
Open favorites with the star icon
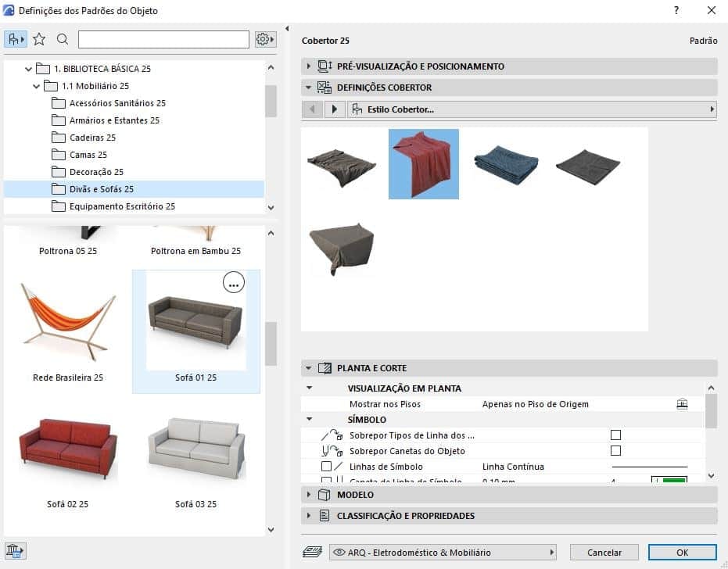[39, 39]
